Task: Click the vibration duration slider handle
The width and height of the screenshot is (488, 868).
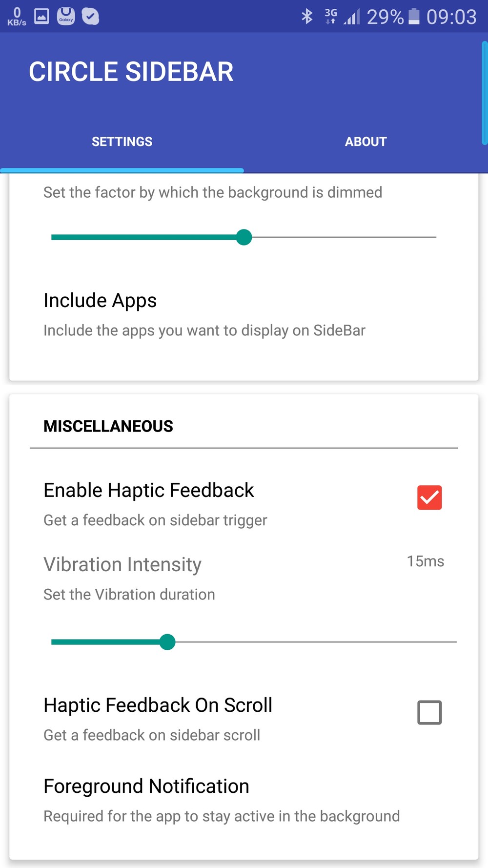Action: point(167,642)
